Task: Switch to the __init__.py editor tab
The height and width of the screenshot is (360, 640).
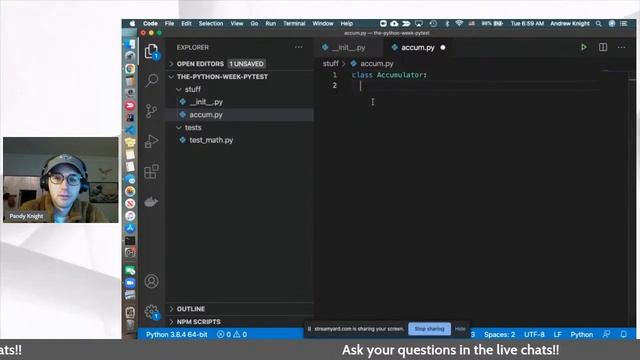Action: tap(349, 47)
